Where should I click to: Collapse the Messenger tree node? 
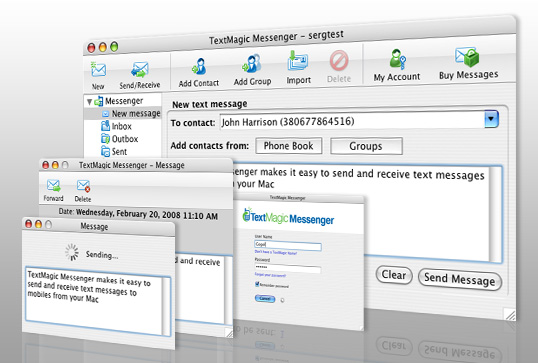(89, 102)
